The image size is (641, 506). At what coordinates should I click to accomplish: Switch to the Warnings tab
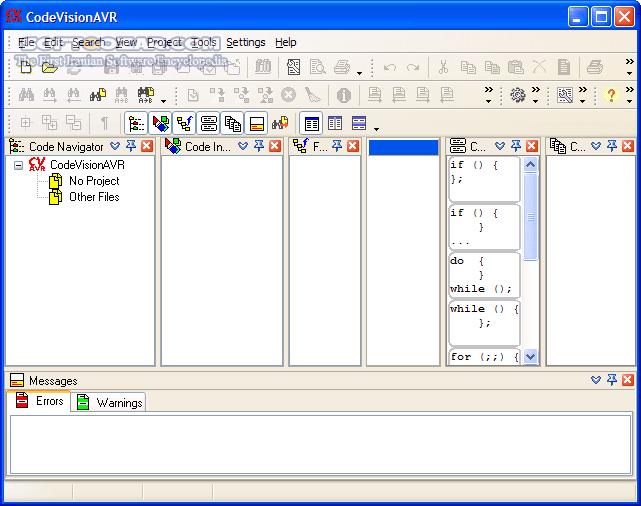click(x=110, y=402)
